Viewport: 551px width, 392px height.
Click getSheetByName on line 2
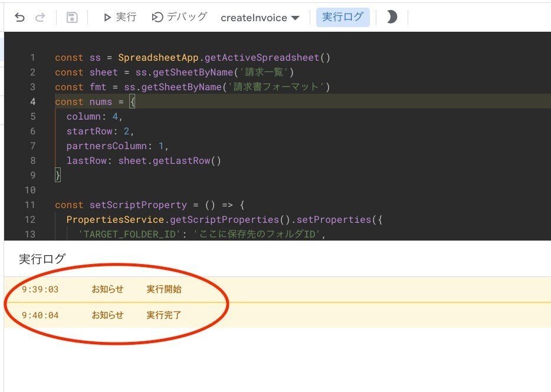tap(193, 73)
